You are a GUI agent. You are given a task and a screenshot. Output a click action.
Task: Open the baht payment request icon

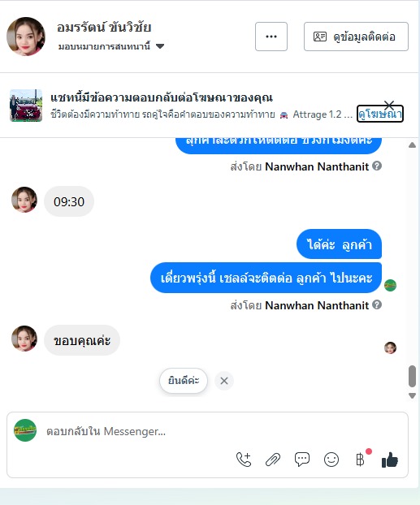click(360, 460)
